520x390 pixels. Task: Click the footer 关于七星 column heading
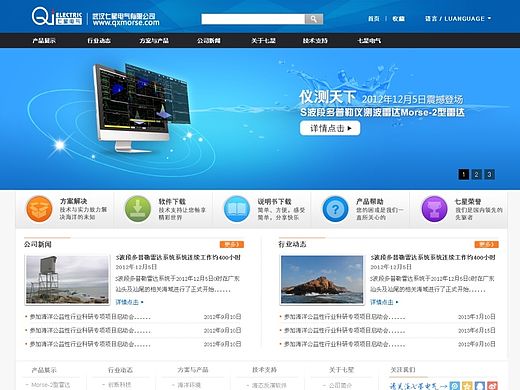tap(341, 370)
